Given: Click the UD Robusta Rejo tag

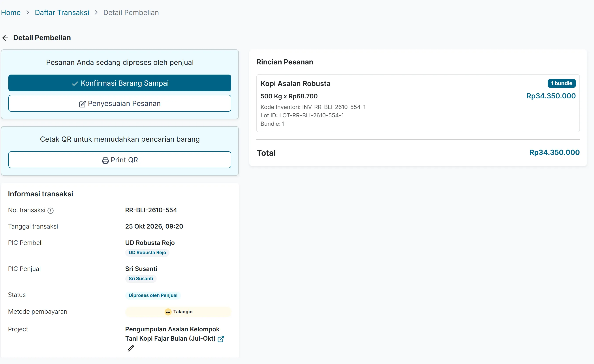Looking at the screenshot, I should (147, 253).
